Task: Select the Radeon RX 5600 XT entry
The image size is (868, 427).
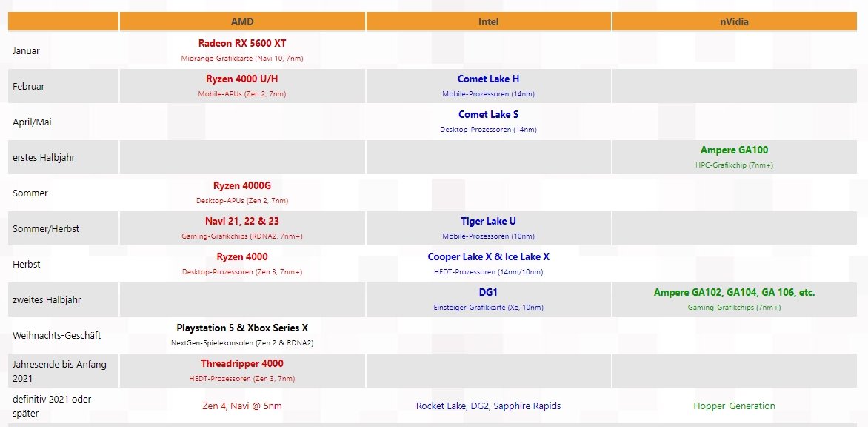Action: coord(242,43)
